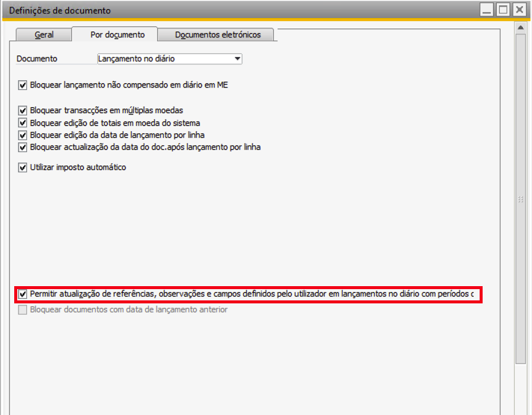Click the Definições de documento title bar
Image resolution: width=532 pixels, height=415 pixels.
(224, 10)
